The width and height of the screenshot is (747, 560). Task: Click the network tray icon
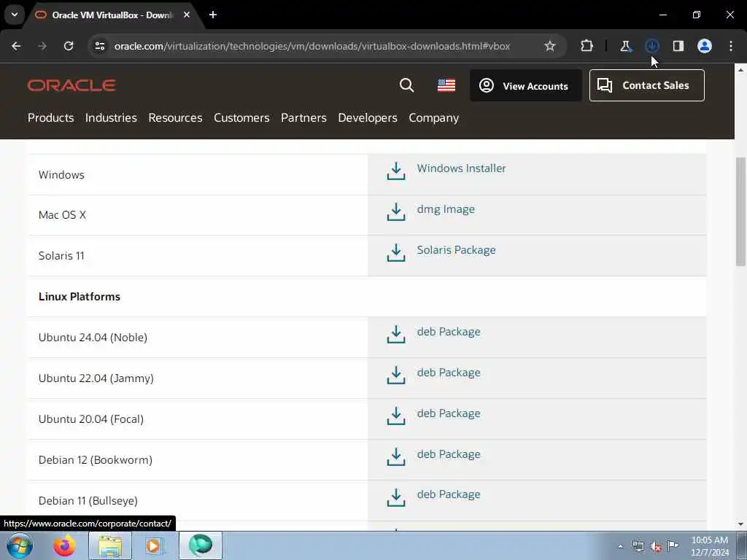tap(638, 547)
